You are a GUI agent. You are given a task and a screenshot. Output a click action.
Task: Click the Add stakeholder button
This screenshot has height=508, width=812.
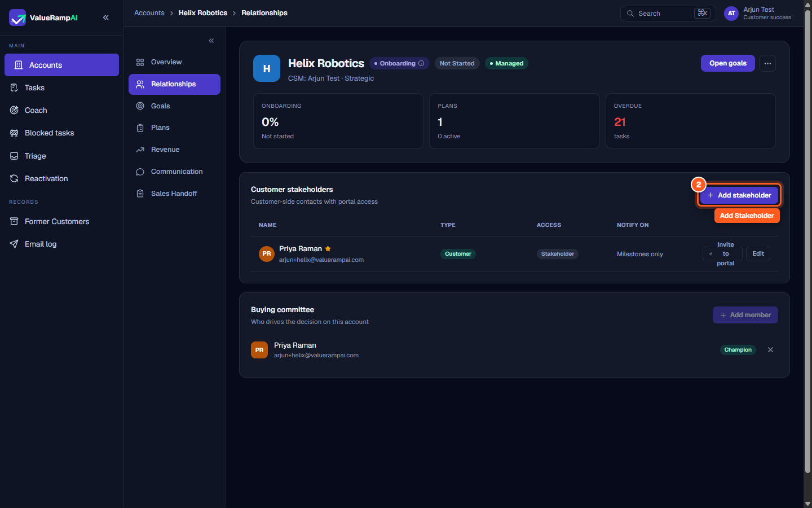click(x=739, y=195)
